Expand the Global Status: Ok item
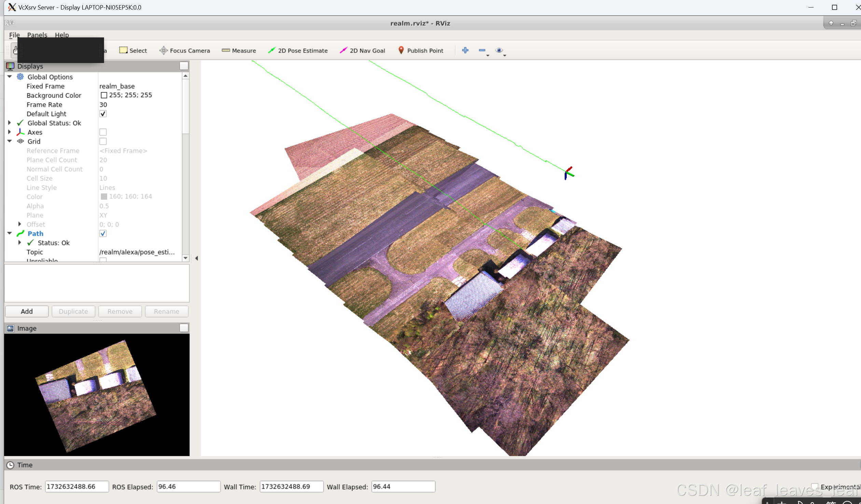Viewport: 861px width, 504px height. click(x=10, y=123)
